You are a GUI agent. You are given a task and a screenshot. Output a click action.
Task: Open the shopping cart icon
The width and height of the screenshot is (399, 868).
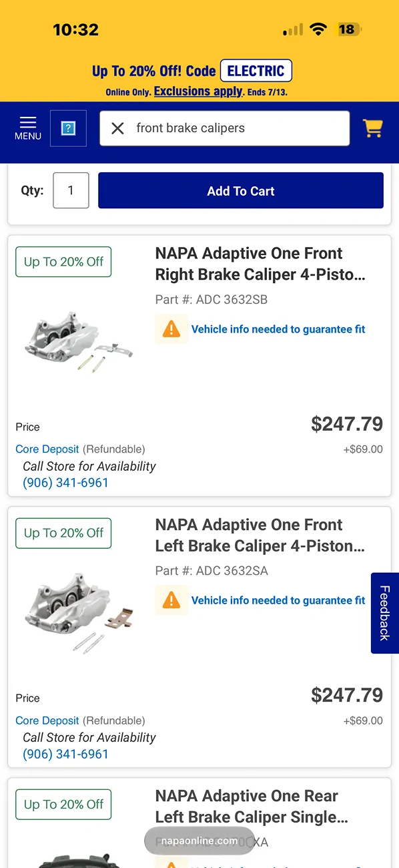tap(372, 128)
